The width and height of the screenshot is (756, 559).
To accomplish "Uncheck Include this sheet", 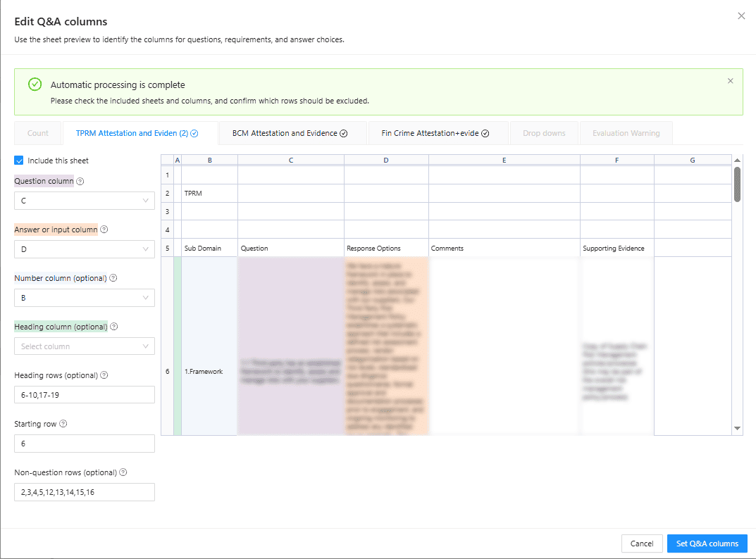I will (19, 160).
